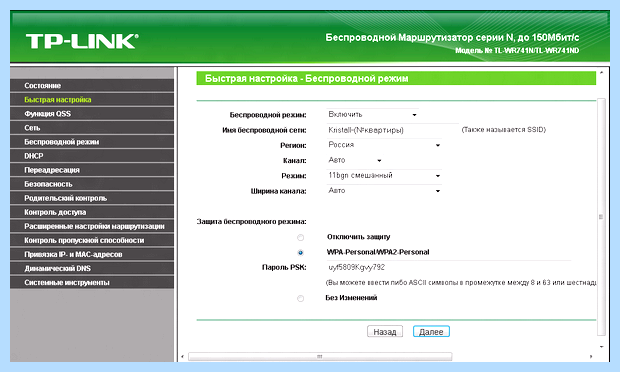
Task: Open Быстрая настройка in the sidebar
Action: tap(92, 100)
